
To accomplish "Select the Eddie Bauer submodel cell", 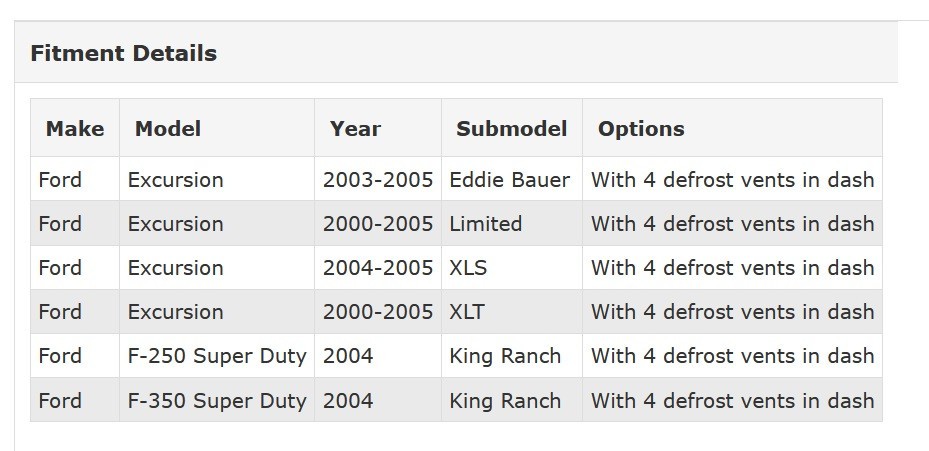I will tap(510, 180).
